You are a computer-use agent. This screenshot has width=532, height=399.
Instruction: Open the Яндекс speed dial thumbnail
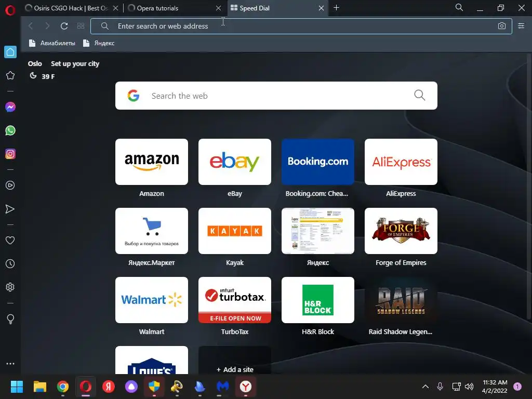click(x=318, y=231)
